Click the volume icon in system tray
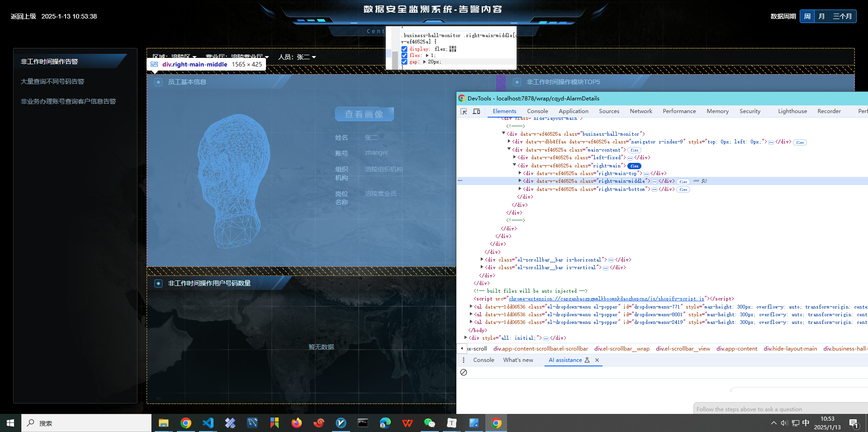The image size is (868, 432). pyautogui.click(x=784, y=423)
